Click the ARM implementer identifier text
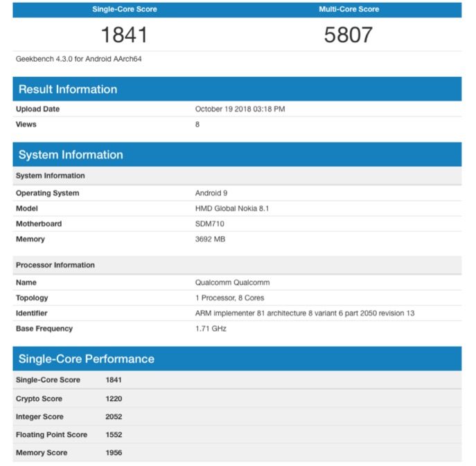The height and width of the screenshot is (466, 476). (x=305, y=313)
